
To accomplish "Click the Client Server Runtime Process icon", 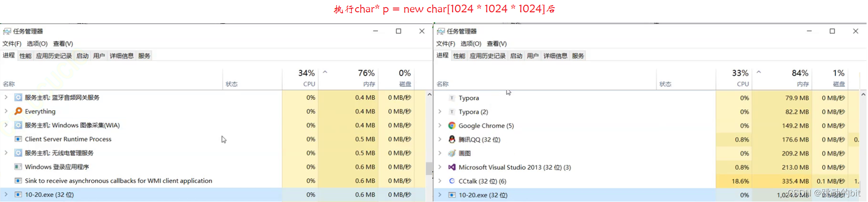I will 18,139.
